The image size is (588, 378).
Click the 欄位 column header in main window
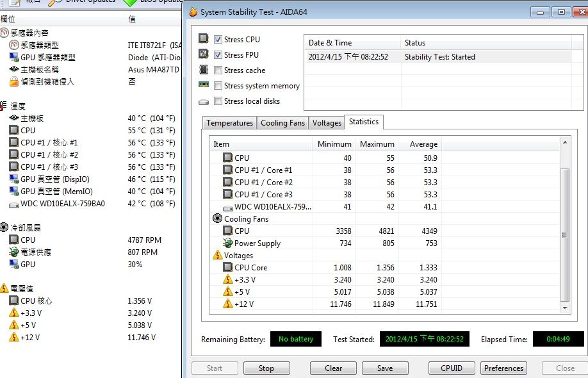click(62, 19)
